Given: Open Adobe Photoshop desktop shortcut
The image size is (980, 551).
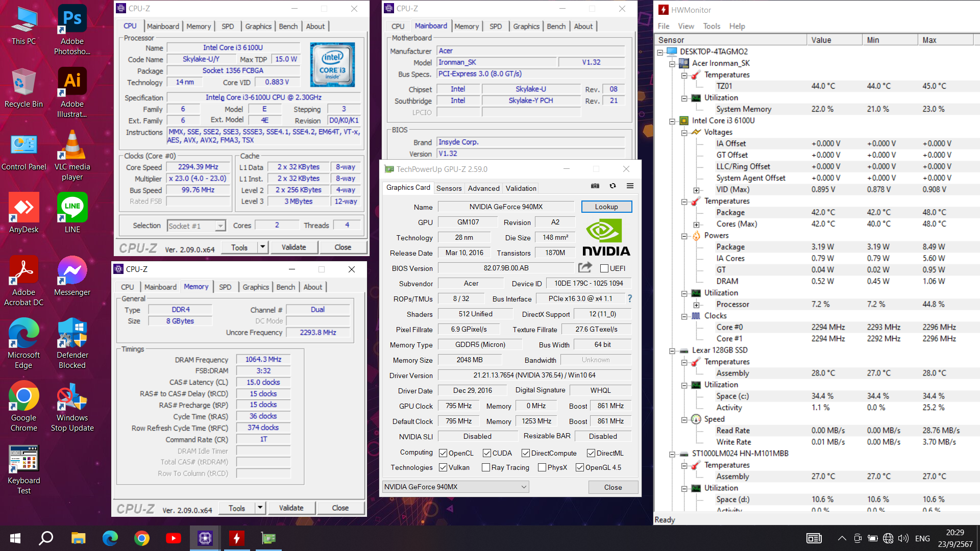Looking at the screenshot, I should (72, 30).
